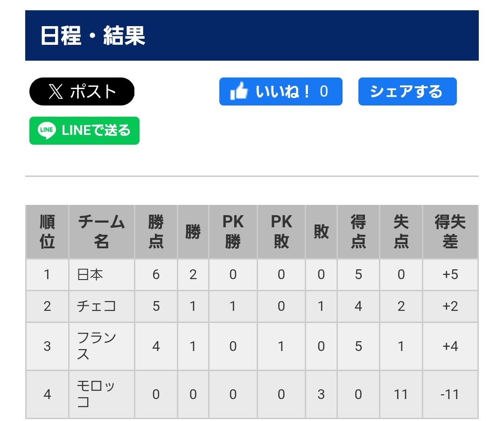Send the page with LINEで送る button
504x421 pixels.
(x=84, y=131)
